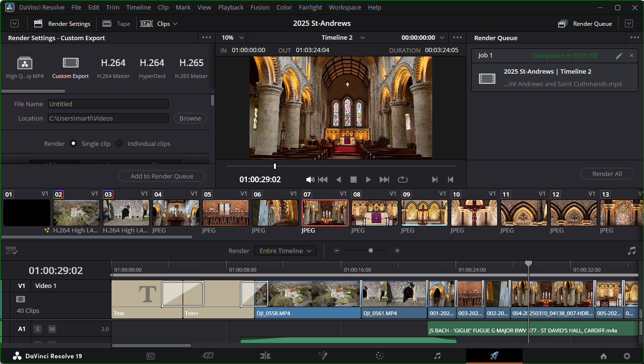Open viewer timecode dropdown
The width and height of the screenshot is (644, 364).
pyautogui.click(x=423, y=37)
